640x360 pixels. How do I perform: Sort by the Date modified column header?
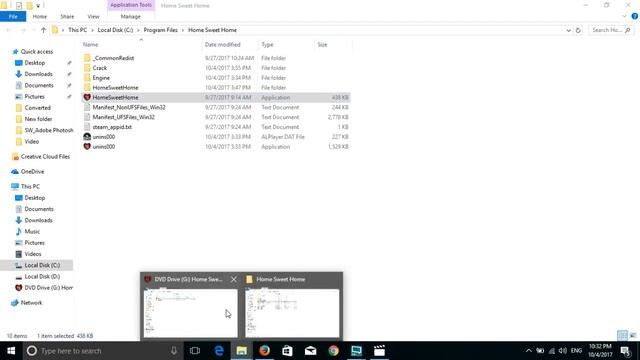click(x=222, y=44)
